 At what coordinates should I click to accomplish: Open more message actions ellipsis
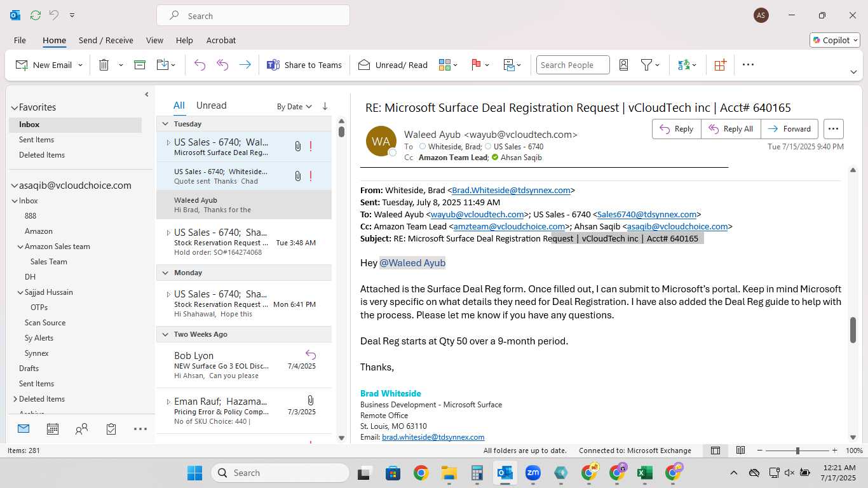pyautogui.click(x=834, y=129)
